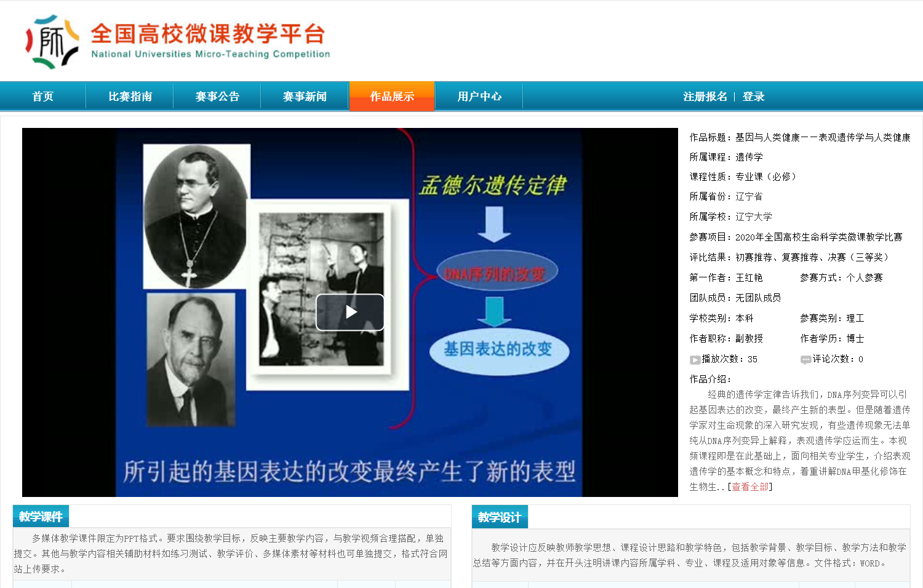Play the video with center play button
Screen dimensions: 923x588
350,312
